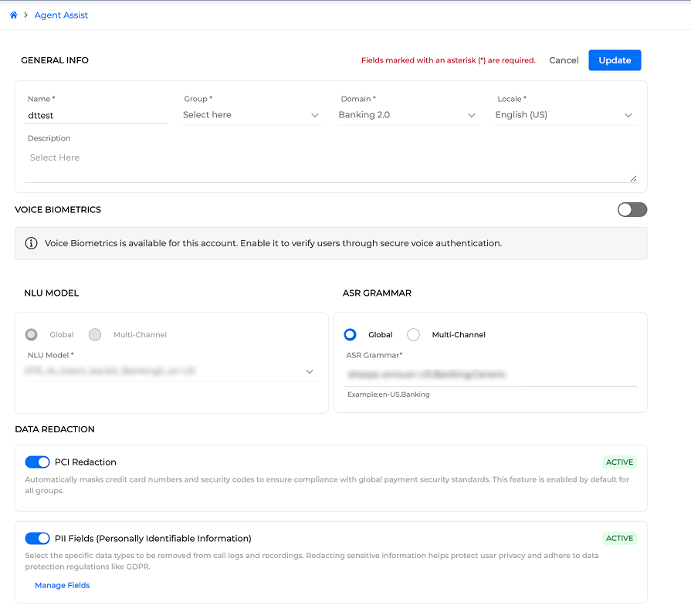Go to the home icon in breadcrumb
Image resolution: width=691 pixels, height=616 pixels.
pyautogui.click(x=14, y=15)
